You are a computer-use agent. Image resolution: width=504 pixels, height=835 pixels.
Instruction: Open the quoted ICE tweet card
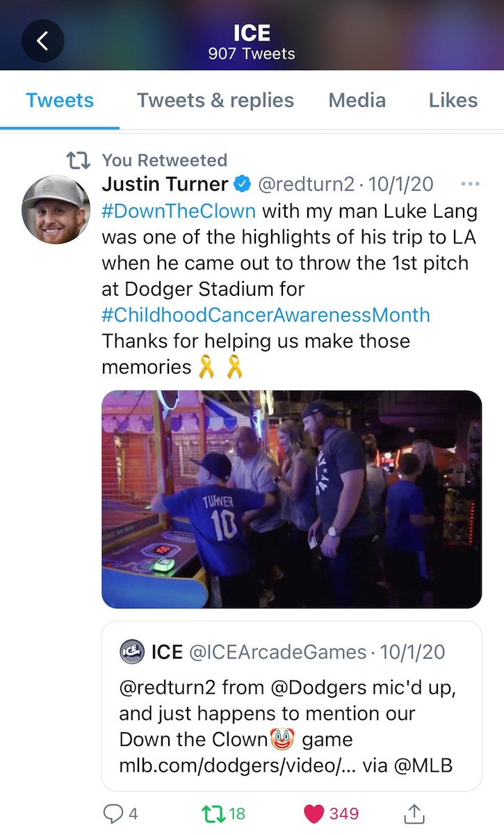pos(292,706)
